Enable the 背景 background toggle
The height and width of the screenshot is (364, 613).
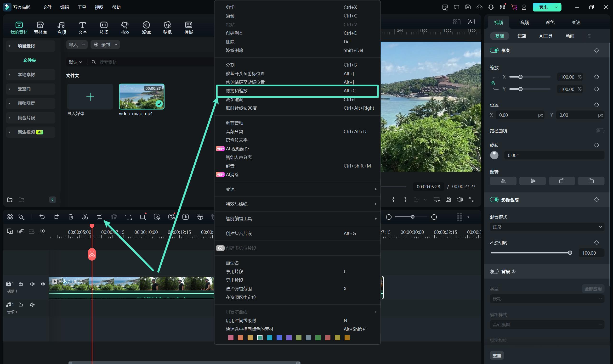click(494, 271)
